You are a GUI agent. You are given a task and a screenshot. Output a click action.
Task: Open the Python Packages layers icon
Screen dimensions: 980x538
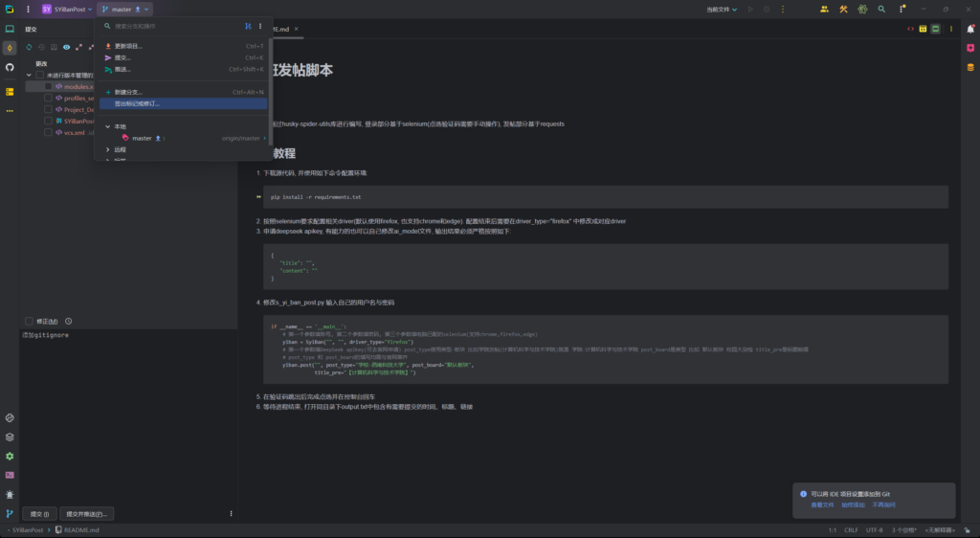coord(10,437)
